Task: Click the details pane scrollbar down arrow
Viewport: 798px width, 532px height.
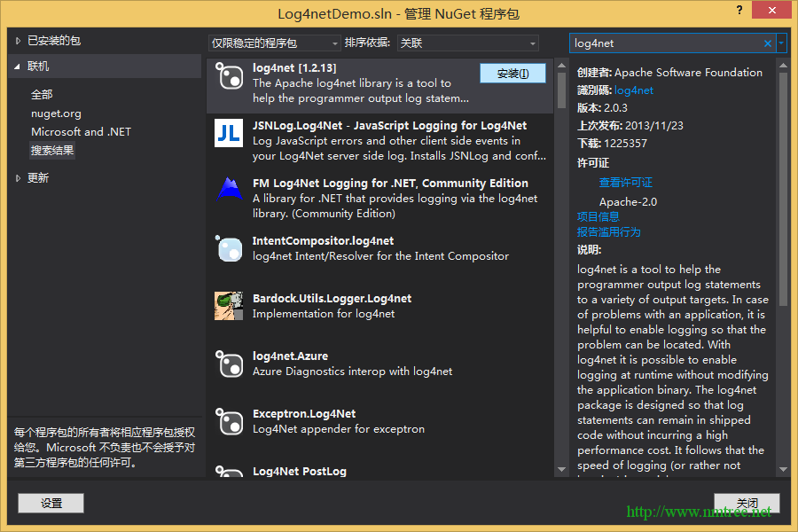Action: coord(783,469)
